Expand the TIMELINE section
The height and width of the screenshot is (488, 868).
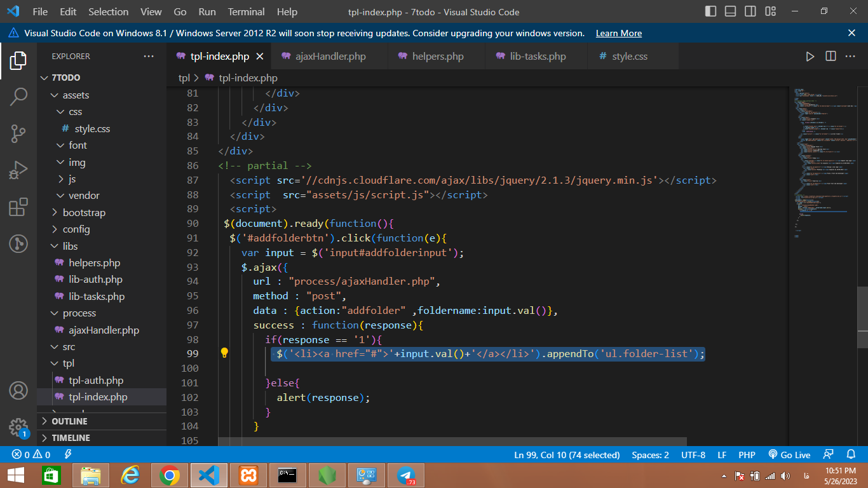click(102, 438)
